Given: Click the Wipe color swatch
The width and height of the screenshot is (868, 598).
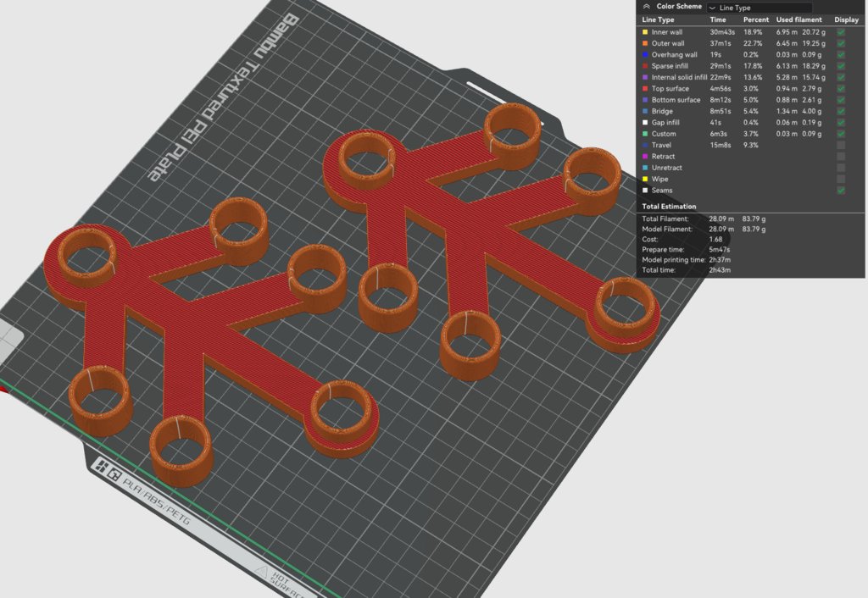Looking at the screenshot, I should 645,180.
